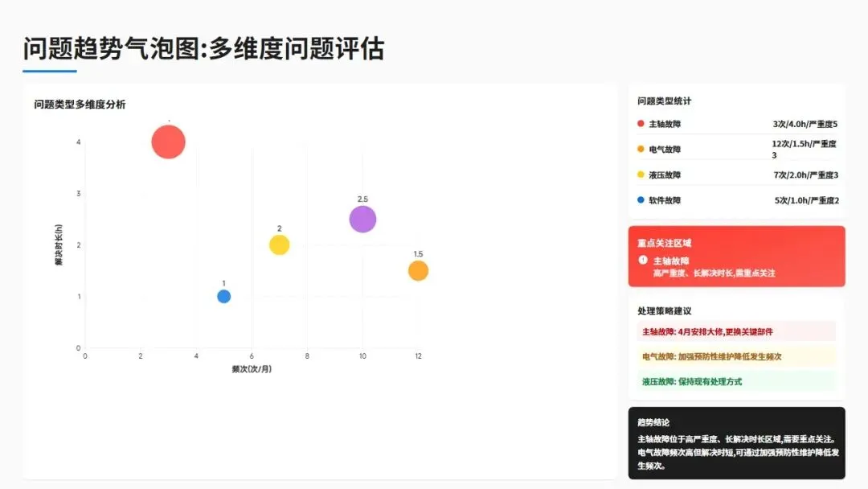Select the 软件故障 legend label
Viewport: 868px width, 489px height.
click(665, 200)
